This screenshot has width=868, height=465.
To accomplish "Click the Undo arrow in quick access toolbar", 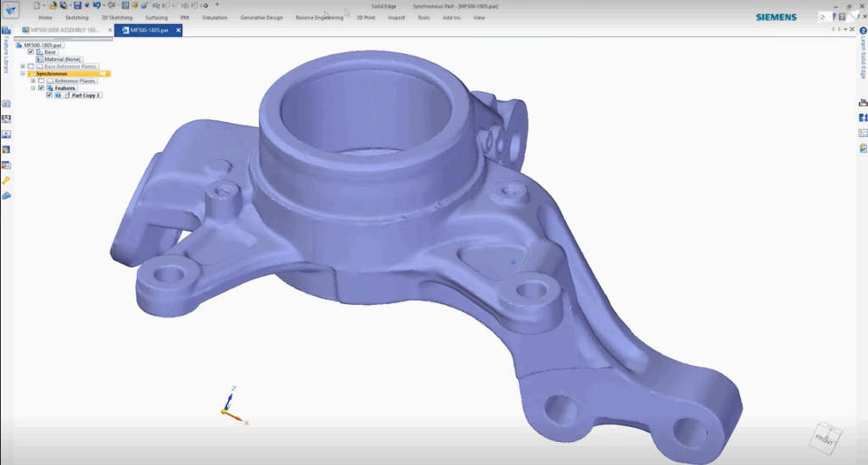I will 97,5.
